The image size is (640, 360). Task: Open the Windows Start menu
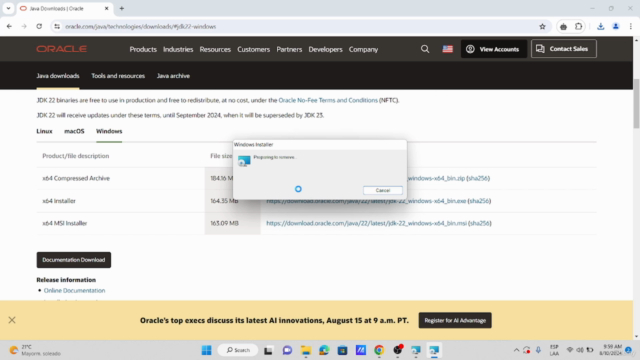pos(207,350)
